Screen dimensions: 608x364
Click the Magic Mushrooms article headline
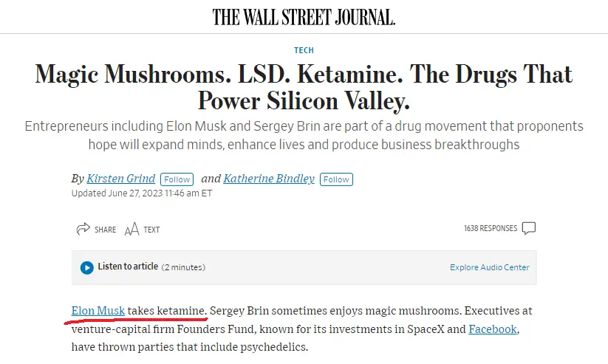click(x=304, y=87)
